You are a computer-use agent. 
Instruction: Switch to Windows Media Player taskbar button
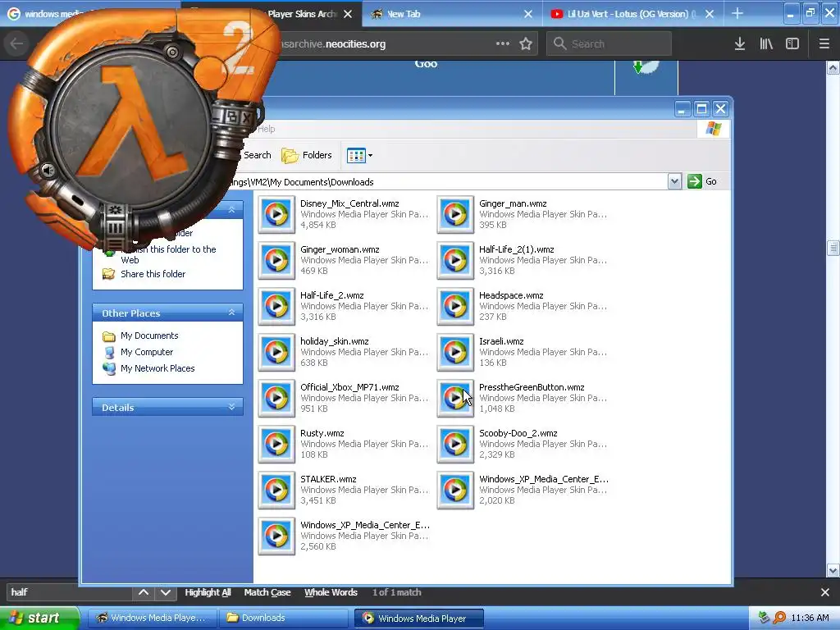pos(419,619)
